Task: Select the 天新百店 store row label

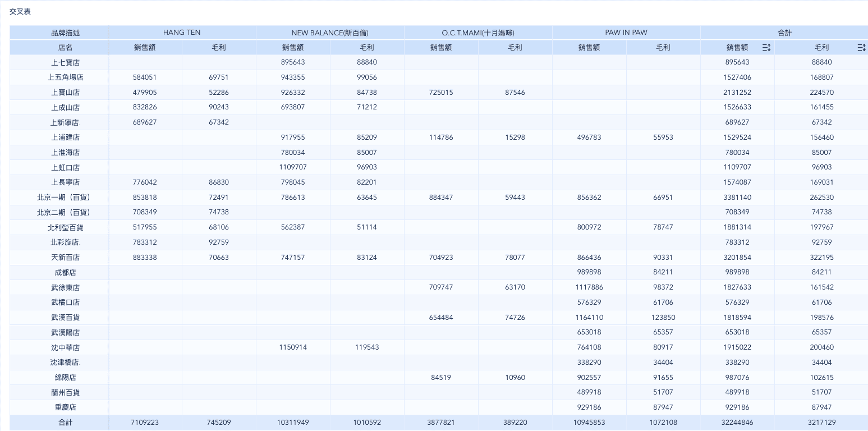Action: pos(66,258)
